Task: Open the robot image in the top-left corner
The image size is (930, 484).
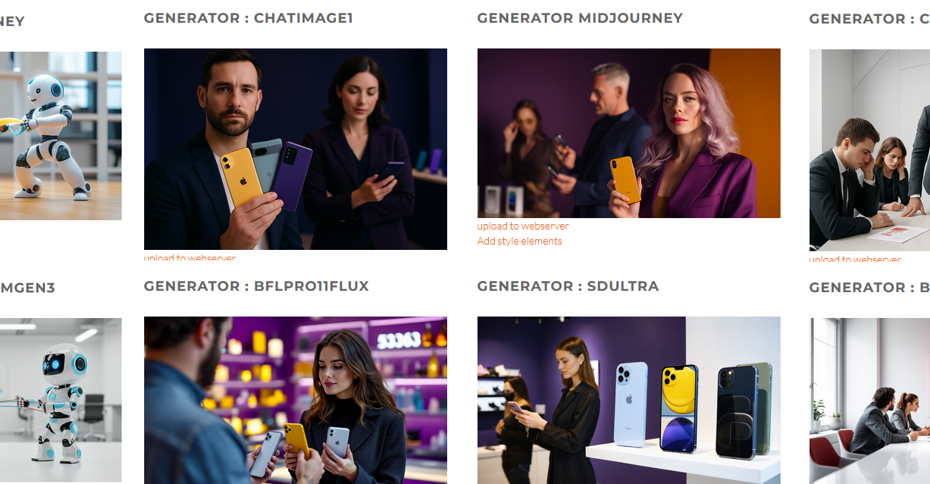Action: [60, 136]
